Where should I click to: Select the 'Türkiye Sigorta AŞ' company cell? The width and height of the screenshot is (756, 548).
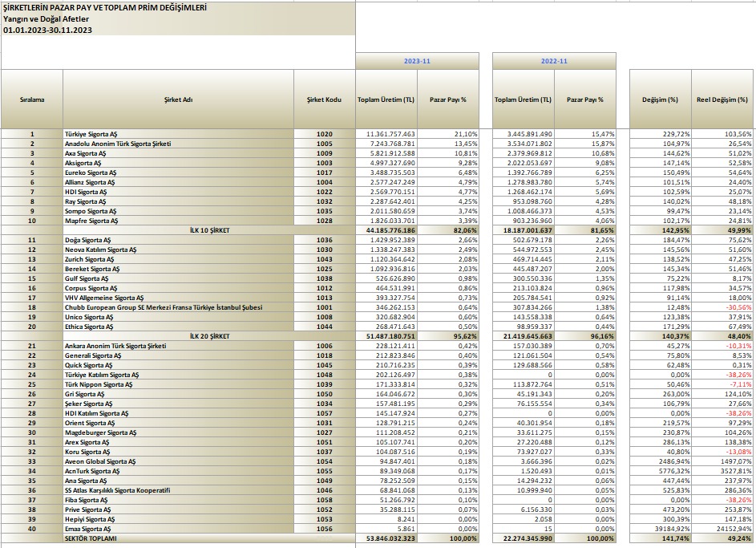coord(179,134)
